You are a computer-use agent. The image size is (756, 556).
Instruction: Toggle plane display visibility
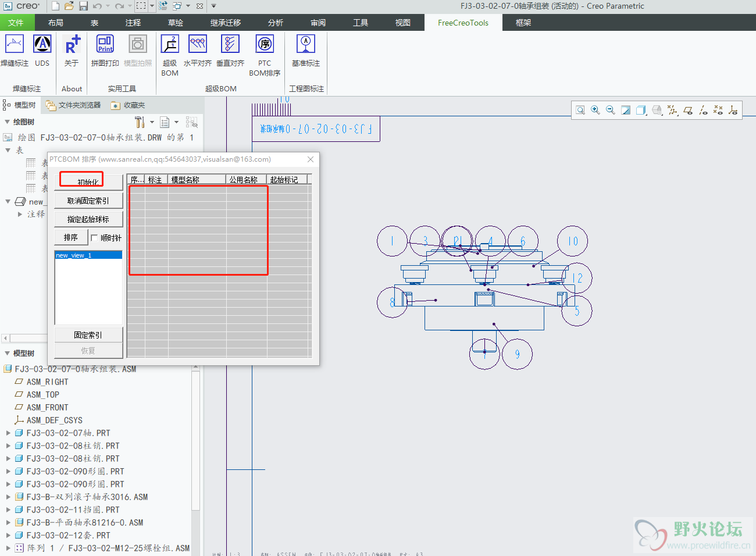pyautogui.click(x=688, y=110)
